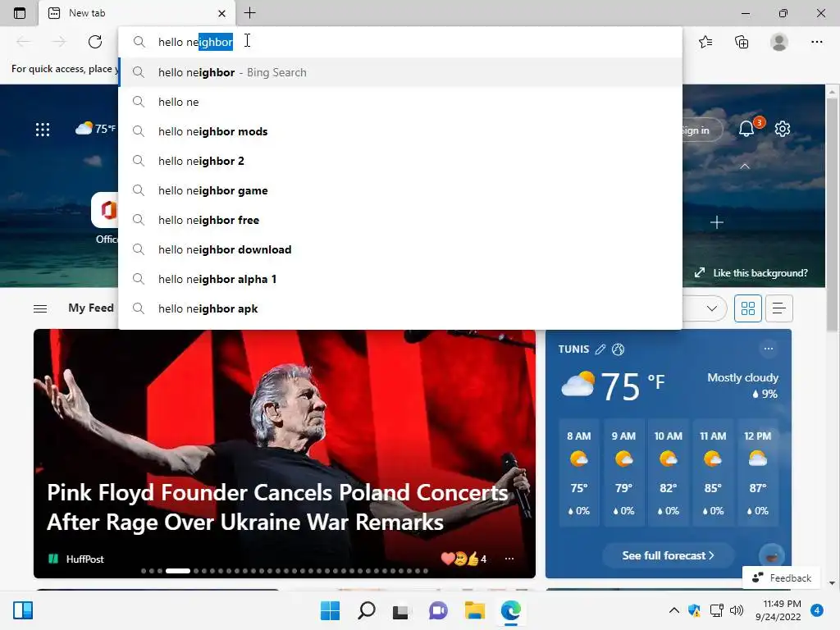Open the feed hamburger menu
Viewport: 840px width, 630px height.
coord(40,308)
